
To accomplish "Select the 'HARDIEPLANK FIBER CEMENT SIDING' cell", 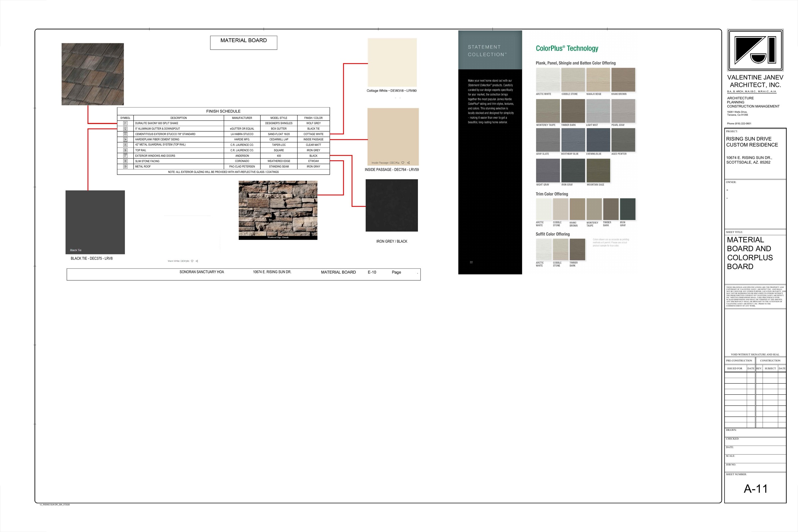I will 179,139.
